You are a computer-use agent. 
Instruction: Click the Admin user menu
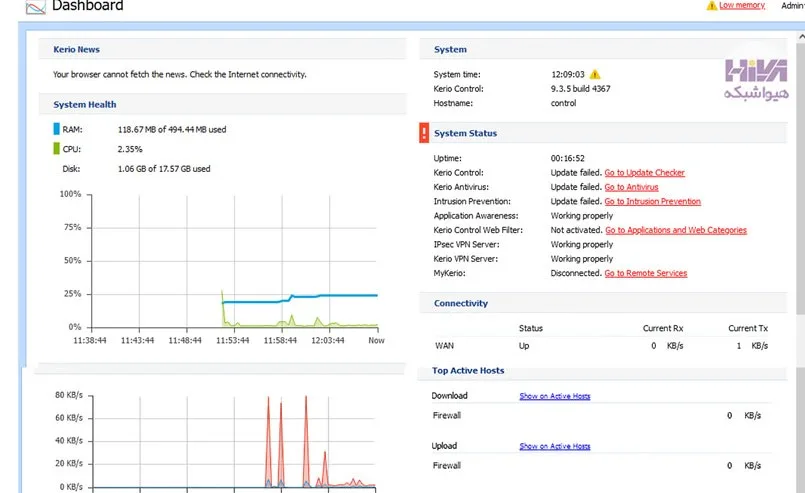[x=793, y=6]
